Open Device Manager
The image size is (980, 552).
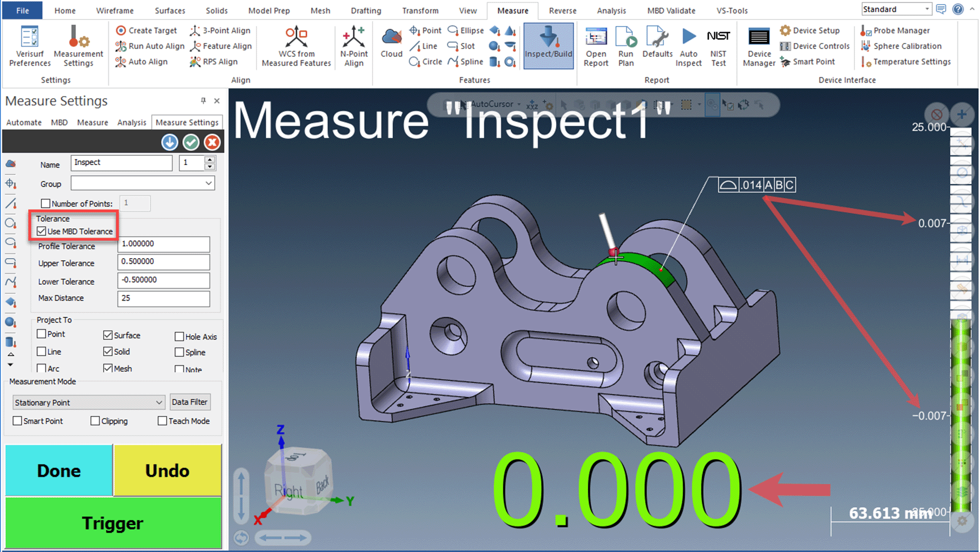[759, 46]
